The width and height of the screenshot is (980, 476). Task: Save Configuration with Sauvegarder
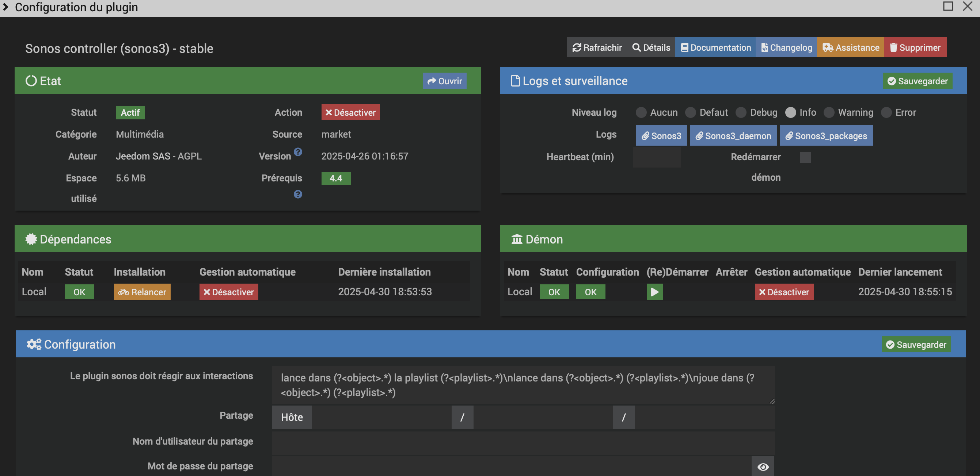916,345
